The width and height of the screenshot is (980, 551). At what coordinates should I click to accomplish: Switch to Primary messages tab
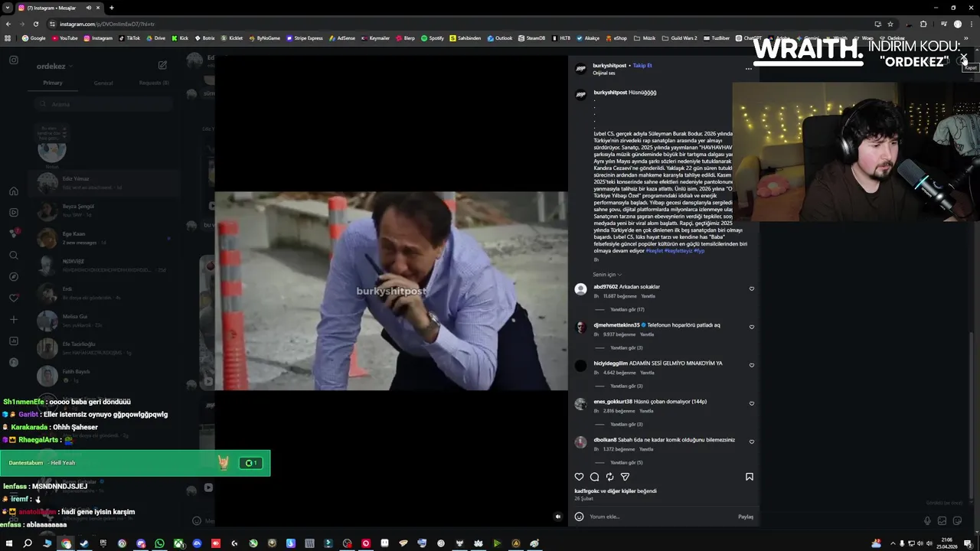coord(53,83)
